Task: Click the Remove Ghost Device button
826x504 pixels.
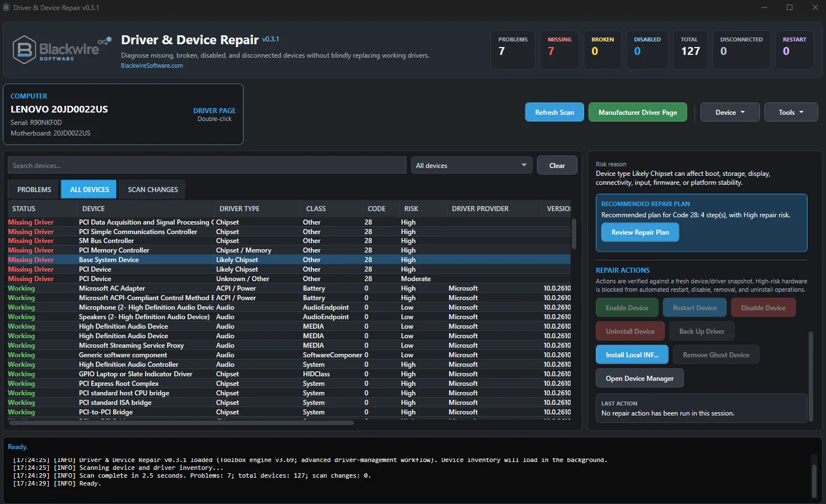Action: click(x=716, y=354)
